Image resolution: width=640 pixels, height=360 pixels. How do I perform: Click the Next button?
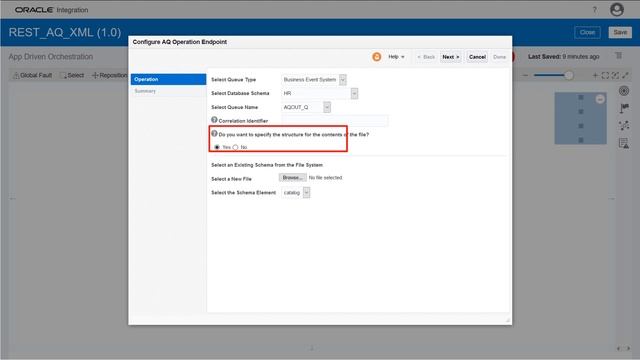[451, 57]
